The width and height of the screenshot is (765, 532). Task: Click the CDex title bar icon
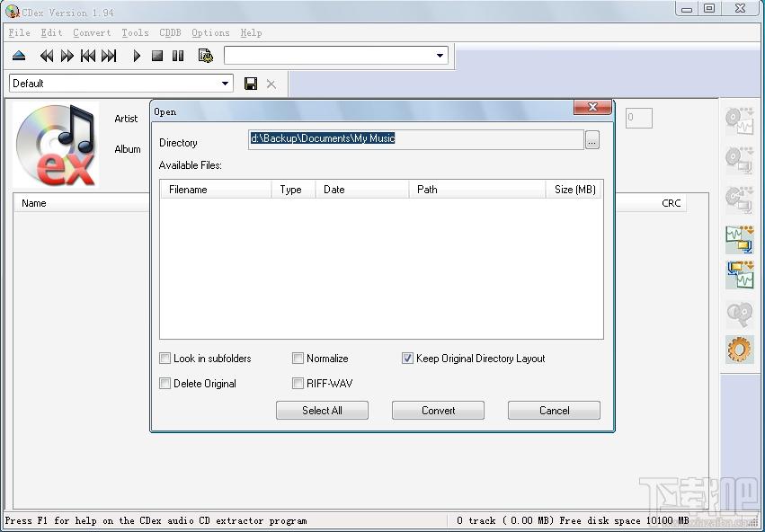click(13, 12)
